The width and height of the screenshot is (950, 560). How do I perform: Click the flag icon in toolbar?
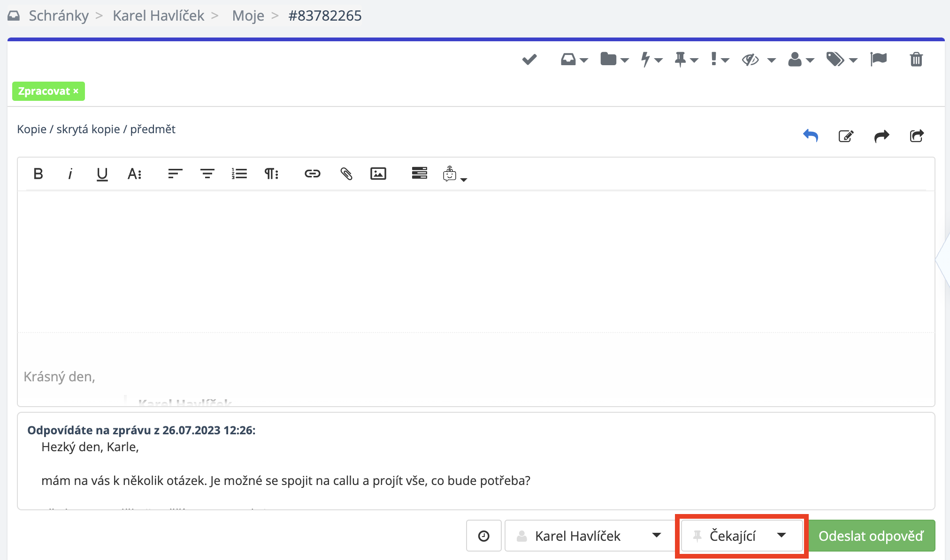tap(878, 60)
